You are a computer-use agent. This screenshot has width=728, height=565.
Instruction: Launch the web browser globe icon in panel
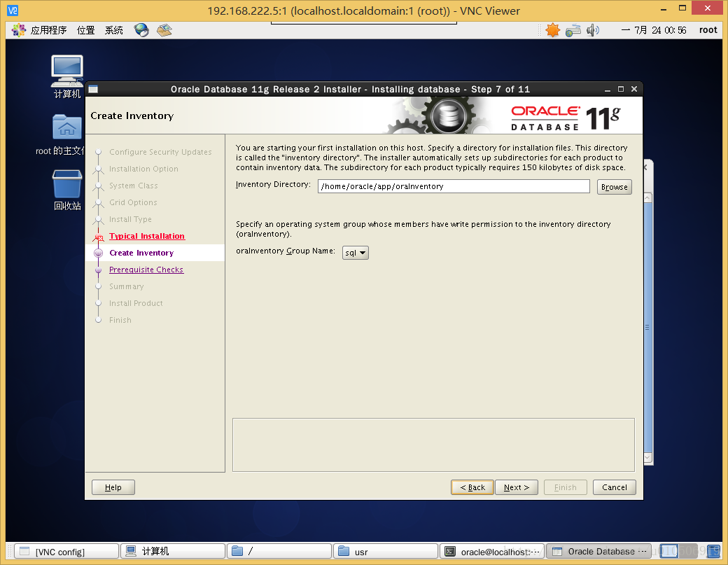(141, 30)
